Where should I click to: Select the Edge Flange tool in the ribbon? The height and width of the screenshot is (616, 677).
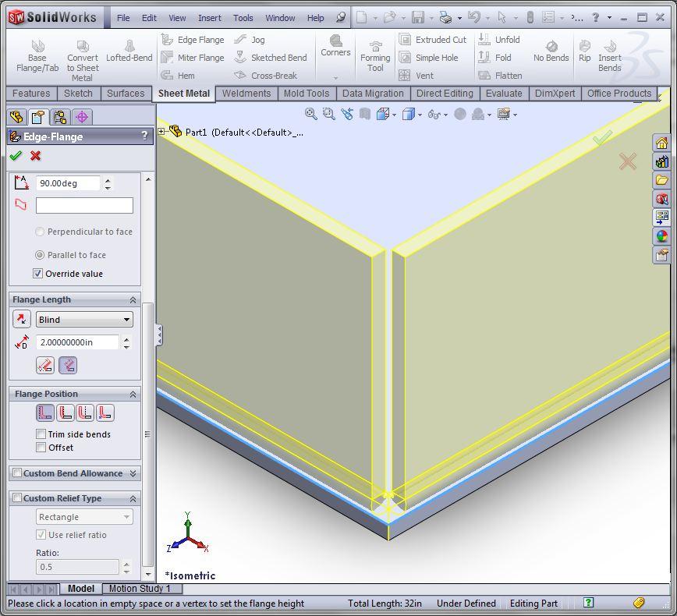tap(193, 40)
